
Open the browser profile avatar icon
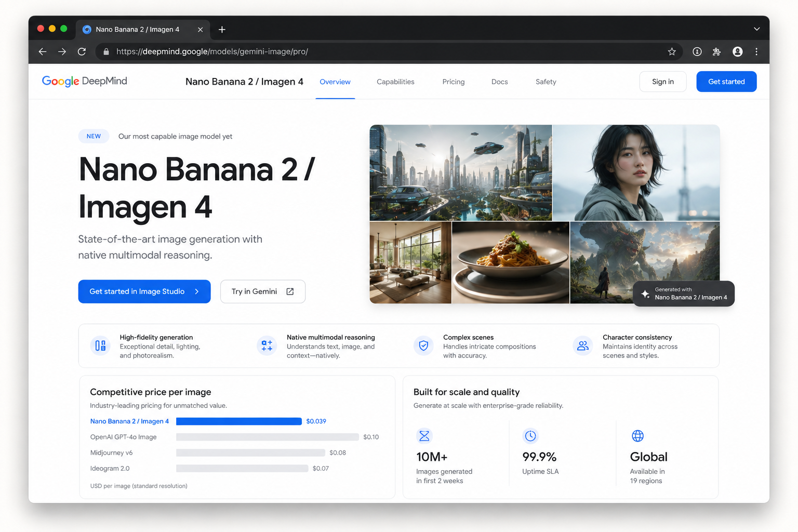(737, 51)
